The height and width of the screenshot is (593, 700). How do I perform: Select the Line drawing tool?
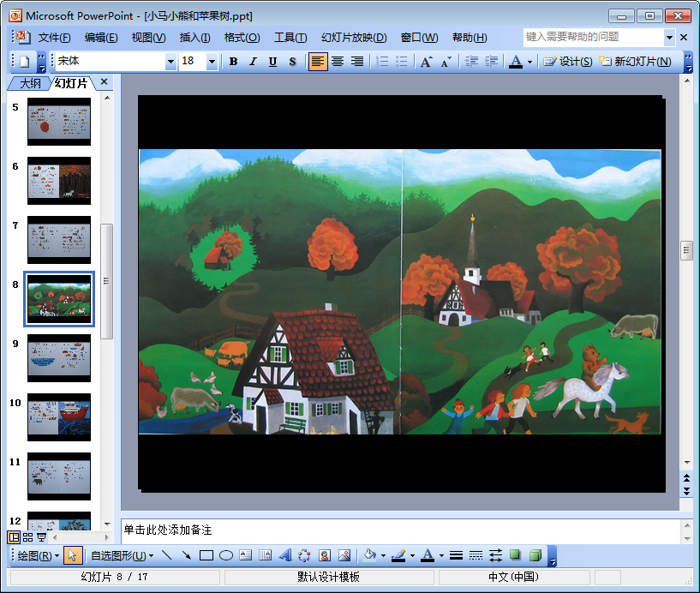tap(167, 555)
